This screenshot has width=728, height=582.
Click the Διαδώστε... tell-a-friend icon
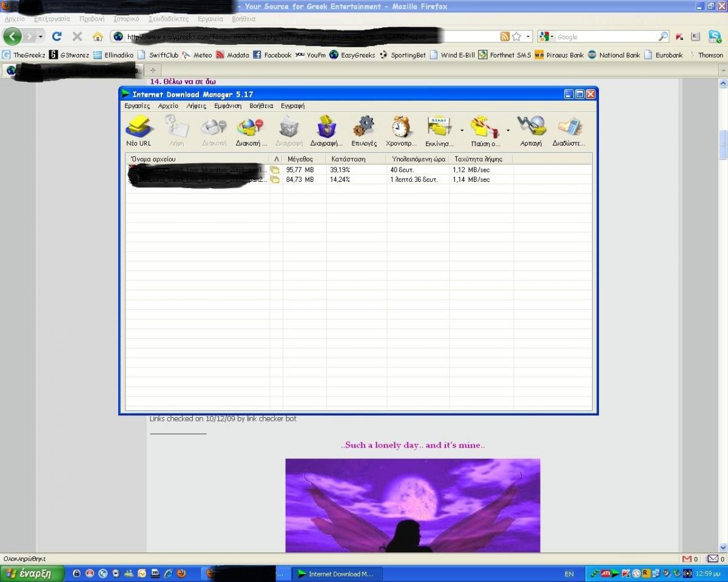click(x=569, y=131)
